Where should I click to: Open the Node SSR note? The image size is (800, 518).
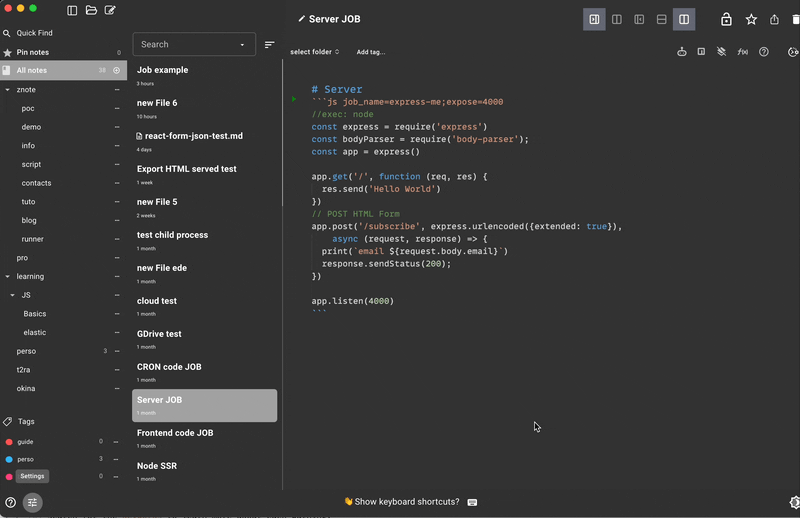(204, 472)
